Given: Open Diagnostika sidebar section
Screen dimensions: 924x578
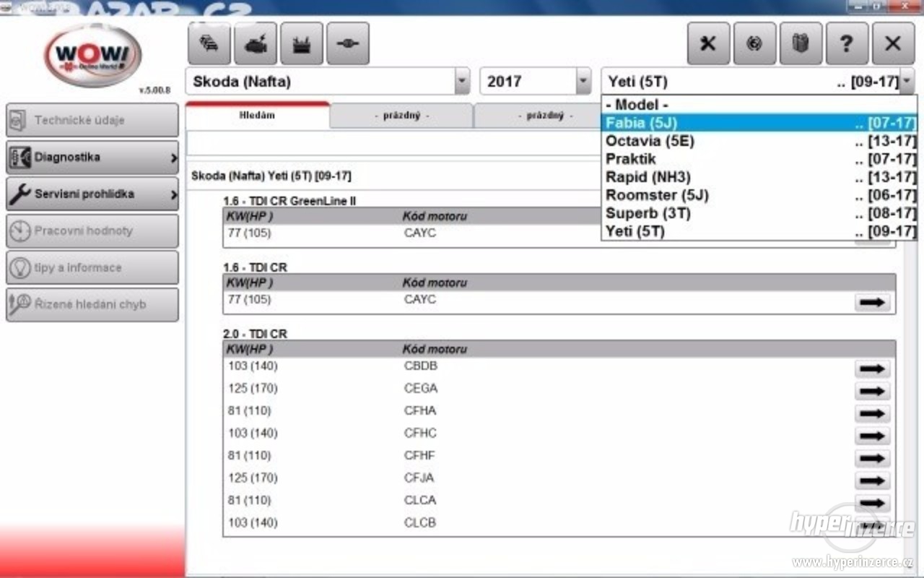Looking at the screenshot, I should [x=92, y=157].
